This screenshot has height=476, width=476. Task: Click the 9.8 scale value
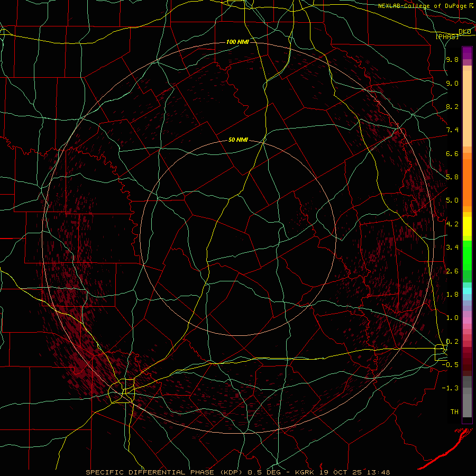pos(452,60)
